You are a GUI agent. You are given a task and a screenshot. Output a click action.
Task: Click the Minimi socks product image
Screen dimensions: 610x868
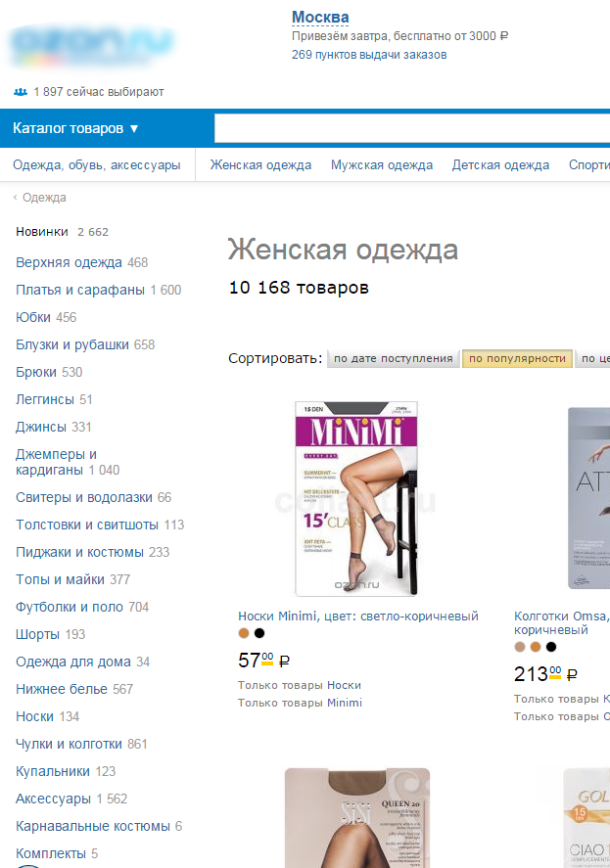pos(356,499)
